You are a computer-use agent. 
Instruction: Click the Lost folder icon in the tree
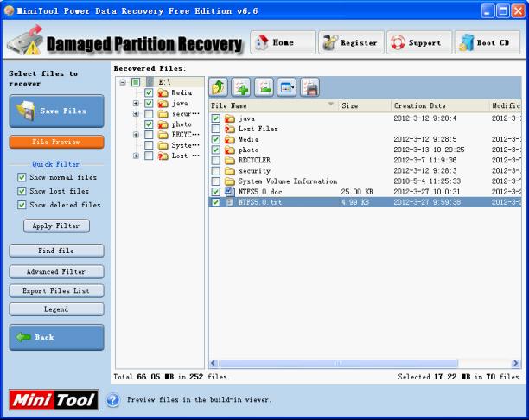[163, 156]
